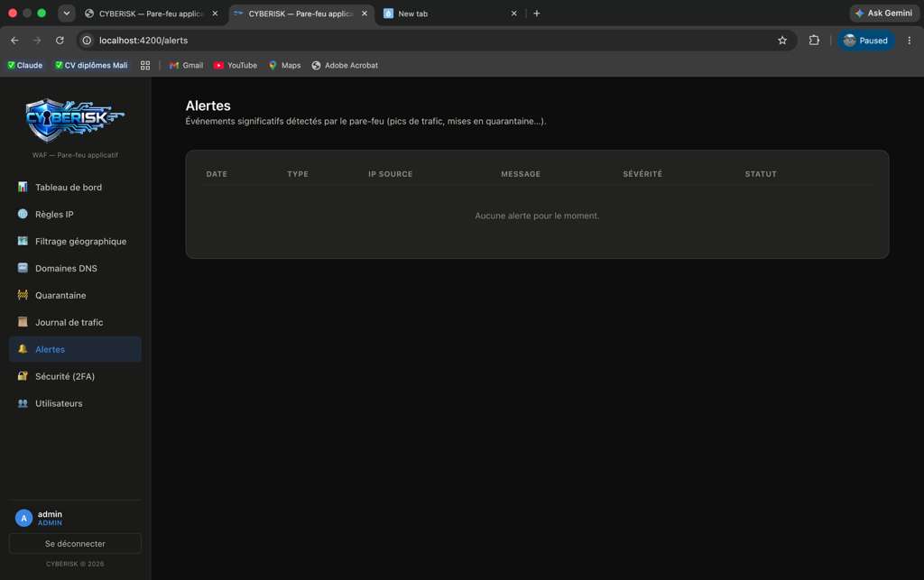Navigate to Tableau de bord
Viewport: 924px width, 580px height.
[x=75, y=188]
